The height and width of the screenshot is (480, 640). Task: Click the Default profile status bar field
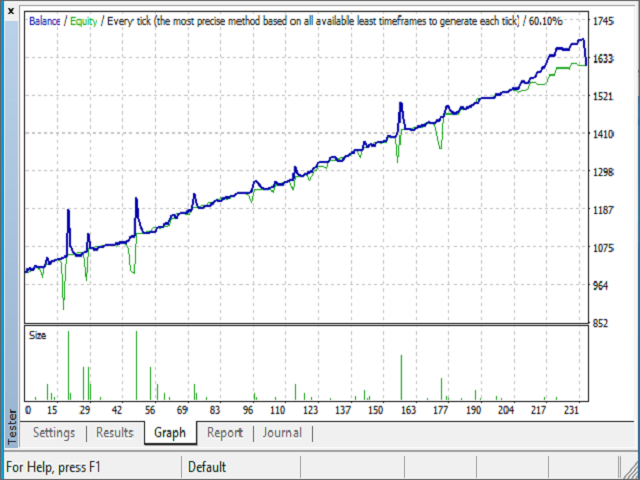point(207,467)
